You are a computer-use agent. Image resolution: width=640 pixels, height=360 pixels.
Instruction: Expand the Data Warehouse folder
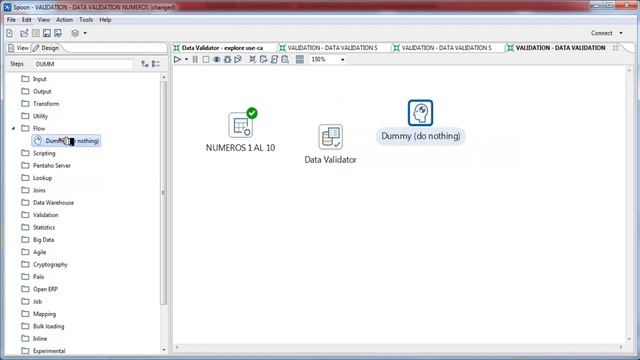coord(48,203)
